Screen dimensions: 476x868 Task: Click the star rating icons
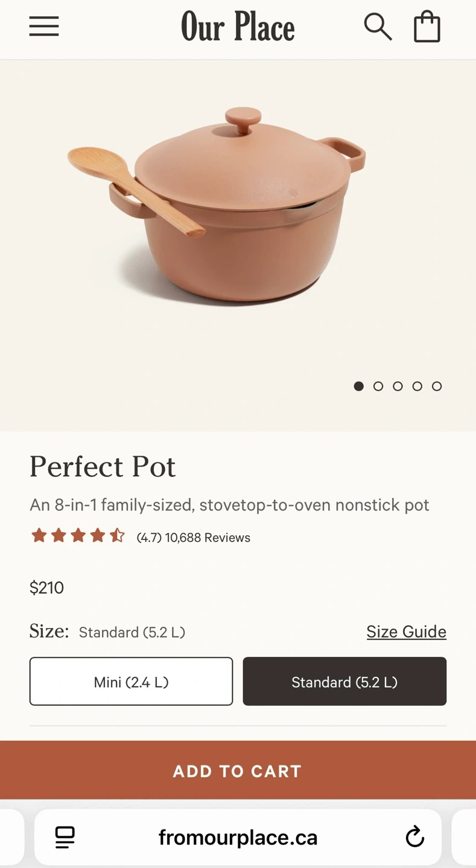point(78,536)
